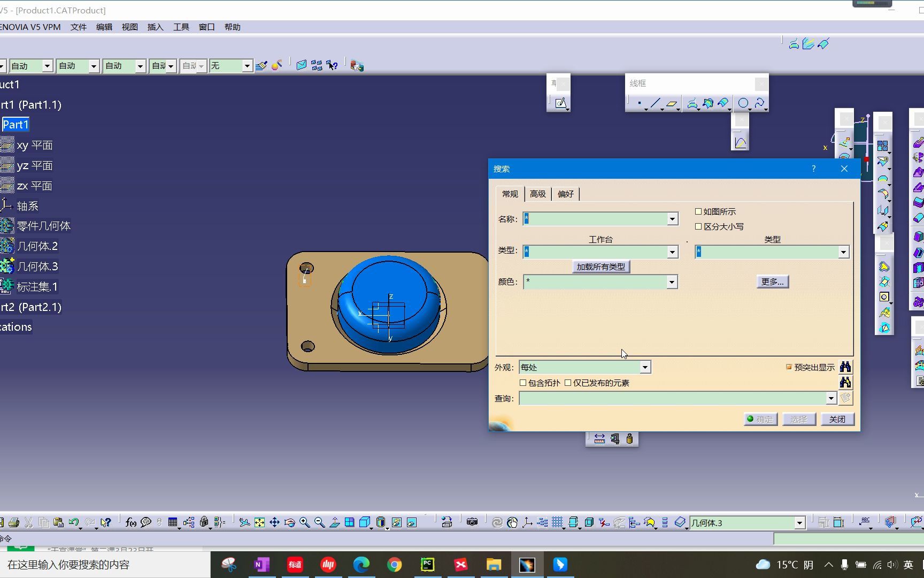
Task: Activate the Rotate view icon
Action: (x=289, y=522)
